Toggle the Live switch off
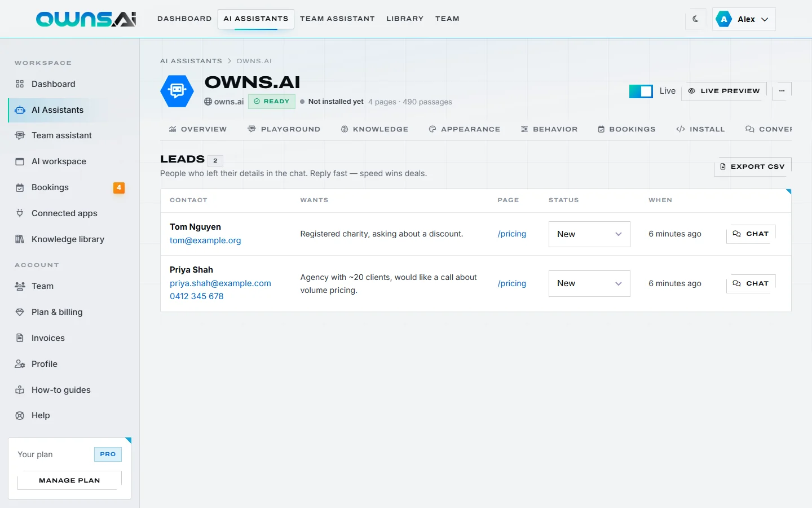 click(641, 91)
